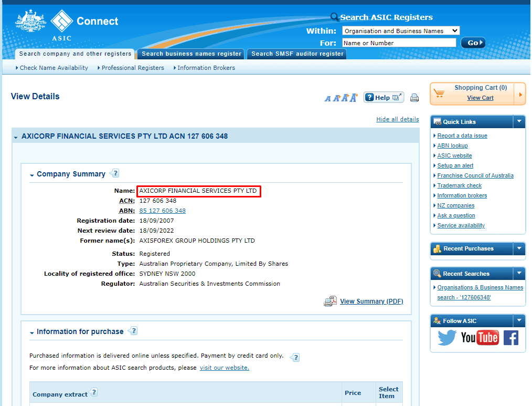
Task: Select the smallest font size A icon
Action: click(x=327, y=99)
